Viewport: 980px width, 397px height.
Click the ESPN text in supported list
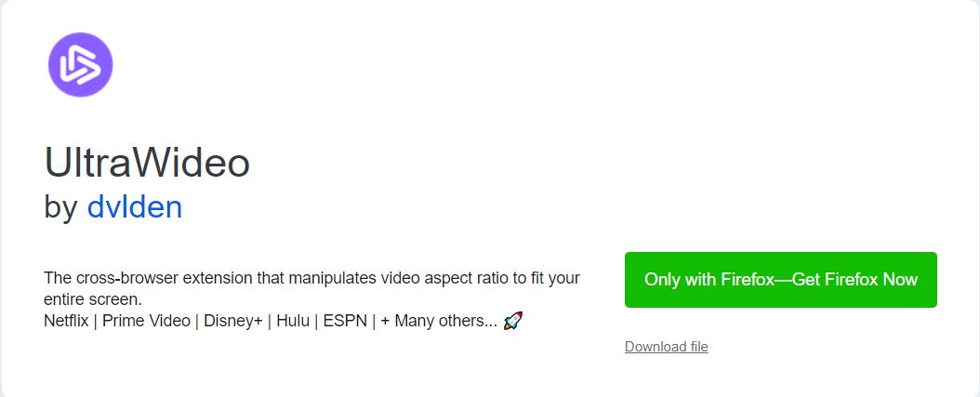pos(344,322)
